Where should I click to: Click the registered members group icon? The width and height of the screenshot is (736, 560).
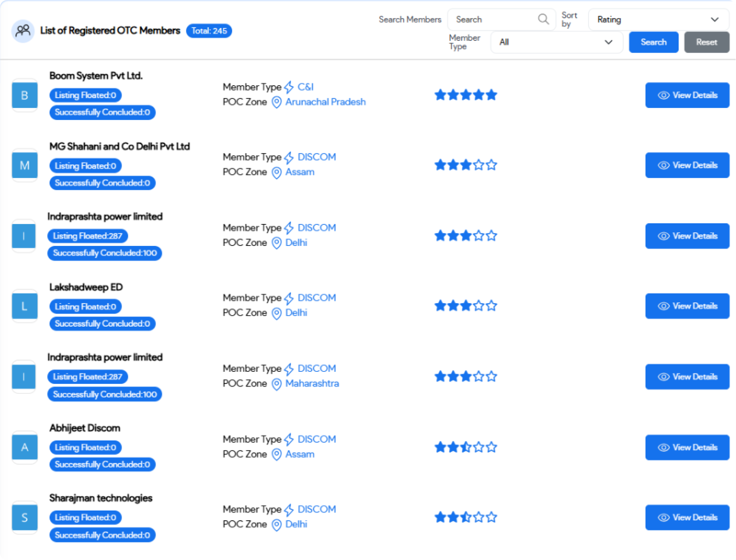pyautogui.click(x=23, y=31)
